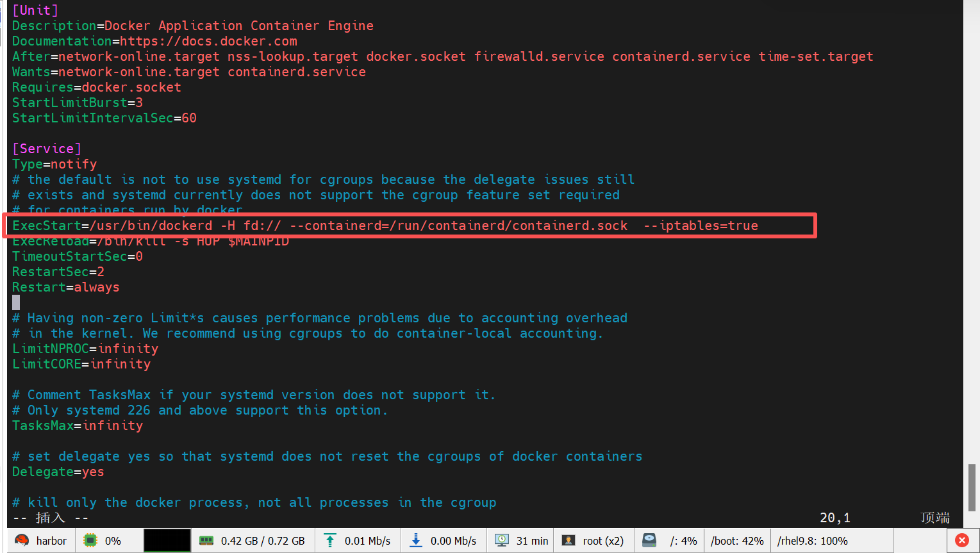Click the download speed arrow icon
The width and height of the screenshot is (980, 553).
tap(416, 541)
